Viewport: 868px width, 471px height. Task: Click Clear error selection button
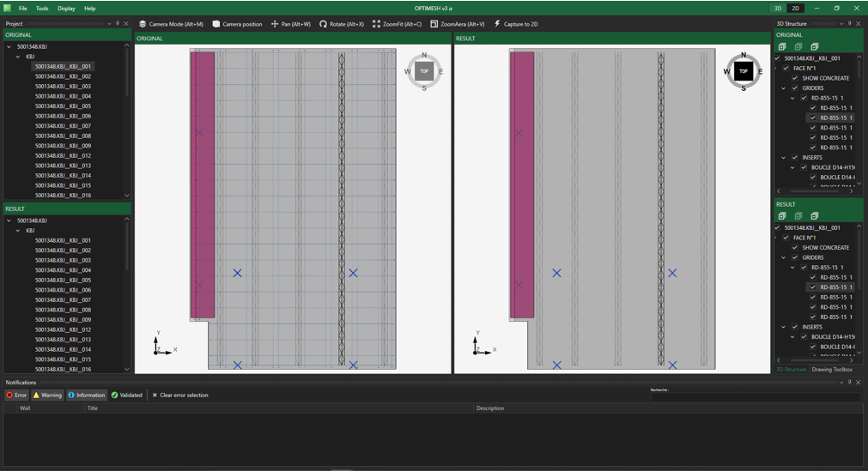click(x=180, y=396)
